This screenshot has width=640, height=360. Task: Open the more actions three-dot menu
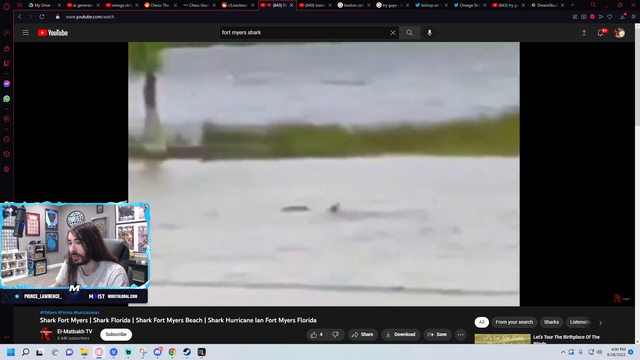pyautogui.click(x=460, y=335)
